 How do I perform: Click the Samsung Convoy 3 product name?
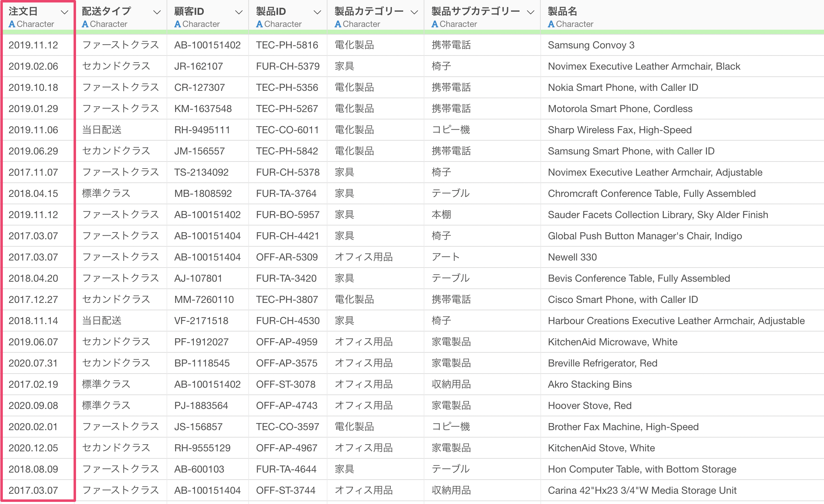pos(591,45)
